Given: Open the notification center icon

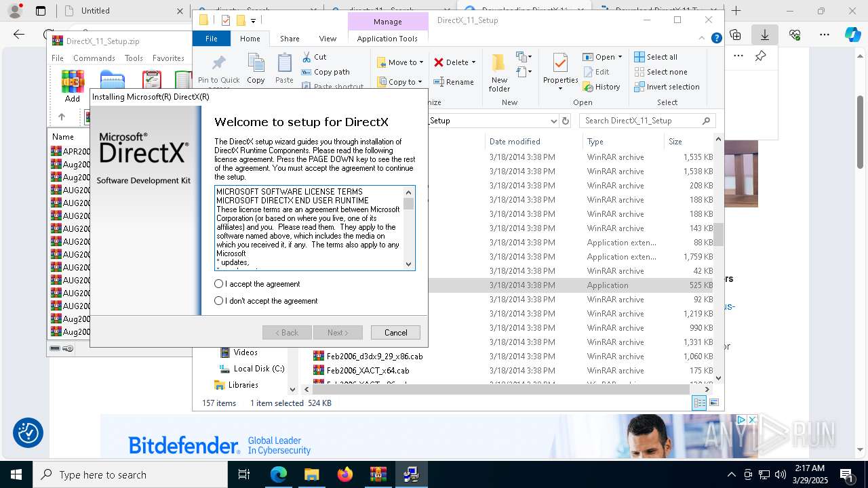Looking at the screenshot, I should [x=846, y=474].
